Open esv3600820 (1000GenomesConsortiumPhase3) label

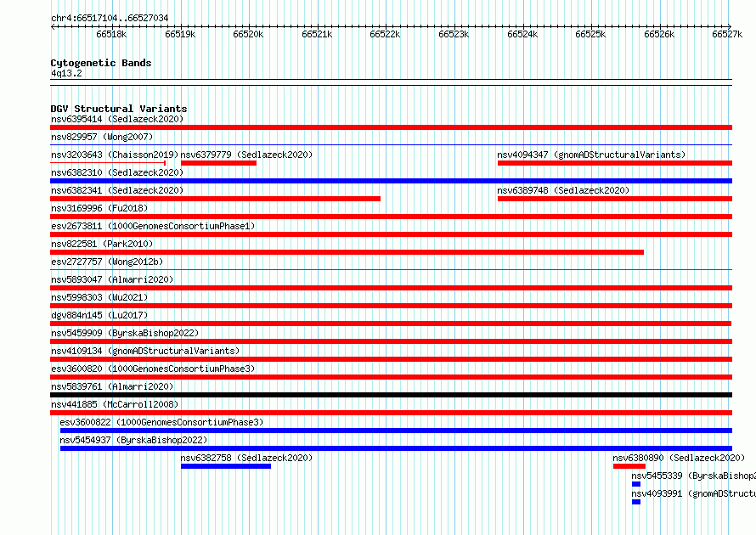(x=153, y=369)
